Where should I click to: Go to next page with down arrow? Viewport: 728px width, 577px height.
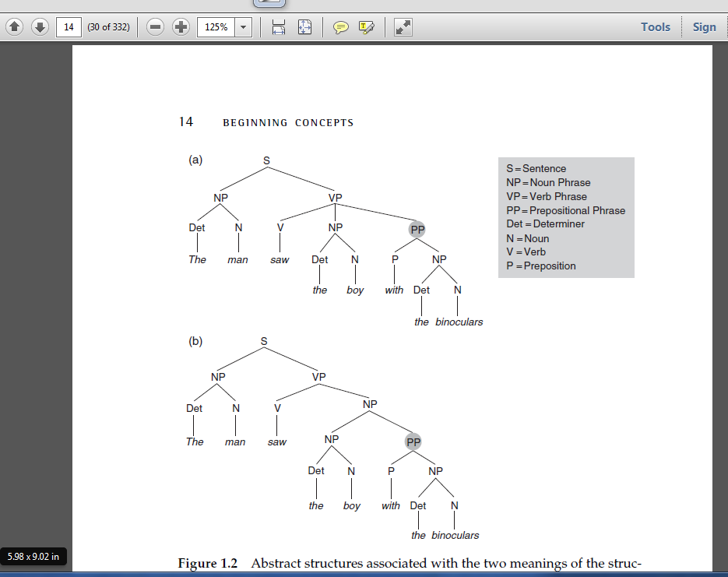click(40, 27)
